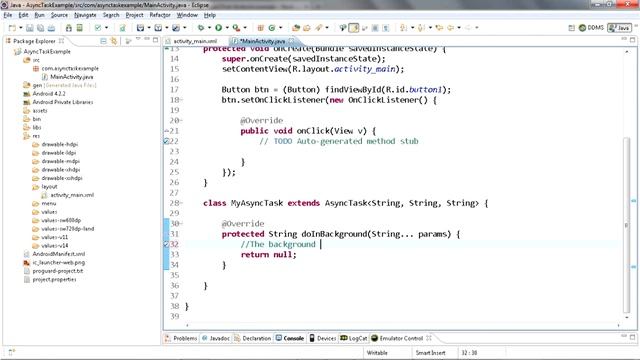
Task: Toggle Mark Occurrences in the toolbar
Action: point(354,28)
